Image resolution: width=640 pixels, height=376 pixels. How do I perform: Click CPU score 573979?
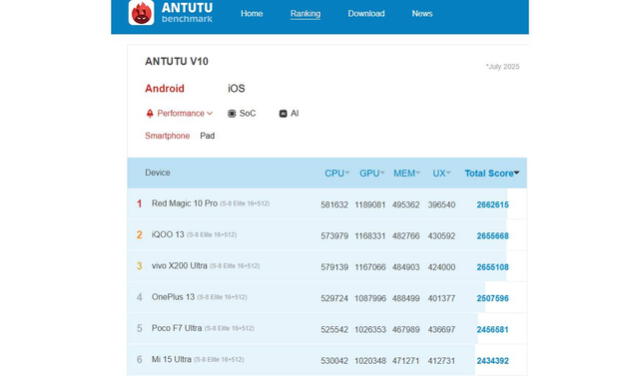[x=334, y=236]
